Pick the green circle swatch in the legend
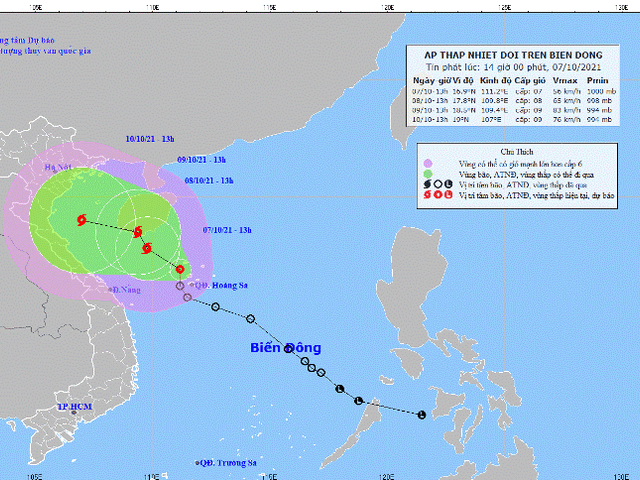 (x=427, y=174)
